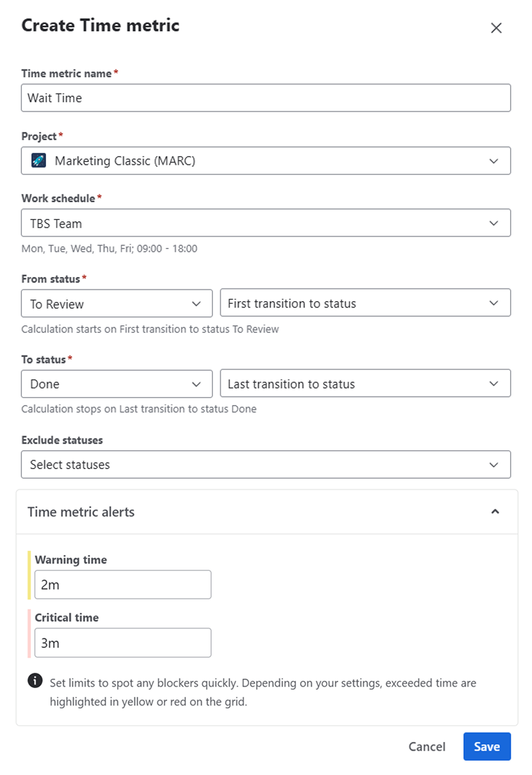Open the To status Done dropdown
The image size is (532, 775).
coord(117,384)
